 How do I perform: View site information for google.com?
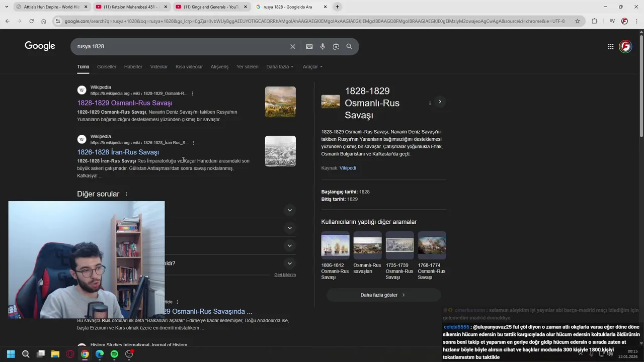(58, 21)
